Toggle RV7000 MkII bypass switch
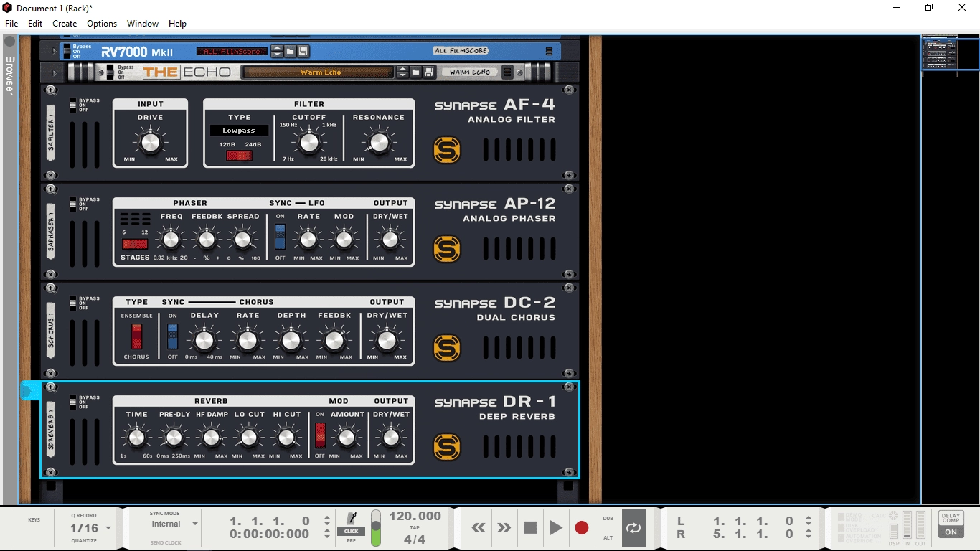 pyautogui.click(x=67, y=51)
